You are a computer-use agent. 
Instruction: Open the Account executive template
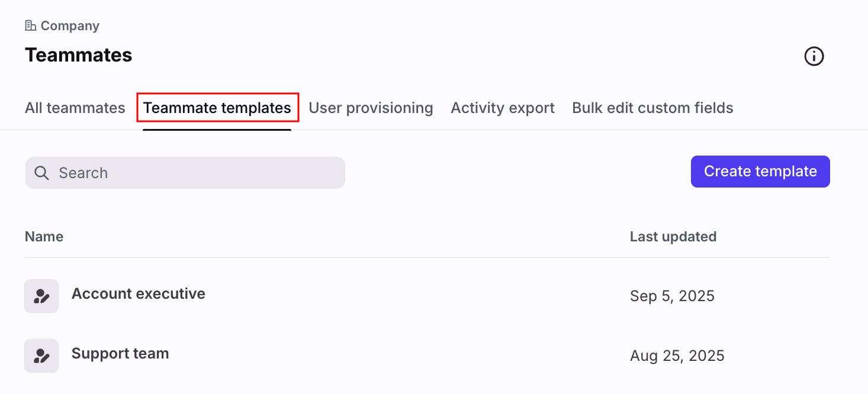pos(139,294)
